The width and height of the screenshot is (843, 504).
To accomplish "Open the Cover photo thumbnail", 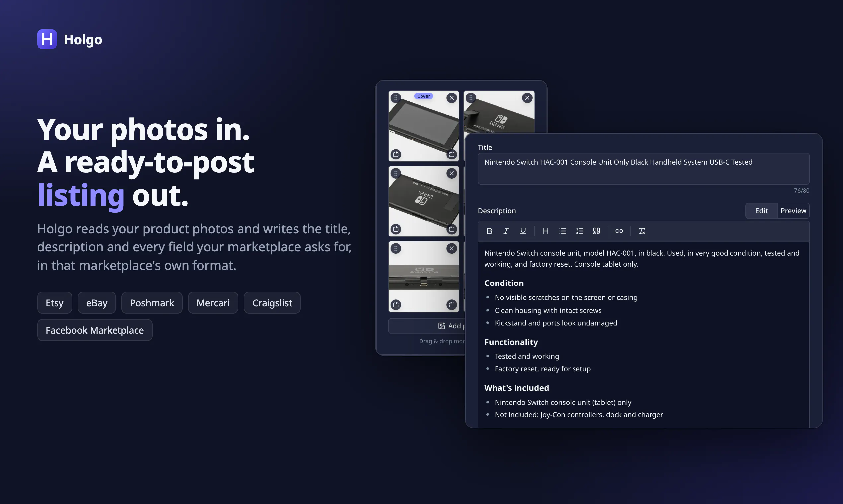I will click(x=424, y=126).
